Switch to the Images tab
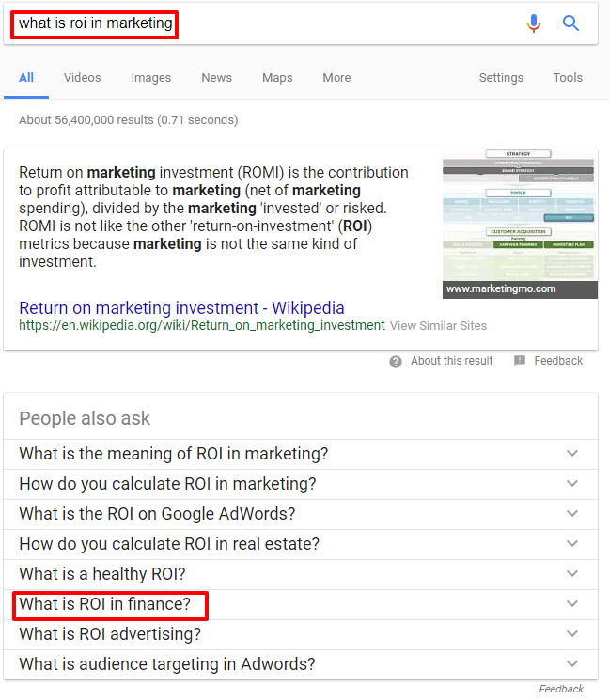Viewport: 609px width, 700px height. click(x=151, y=78)
